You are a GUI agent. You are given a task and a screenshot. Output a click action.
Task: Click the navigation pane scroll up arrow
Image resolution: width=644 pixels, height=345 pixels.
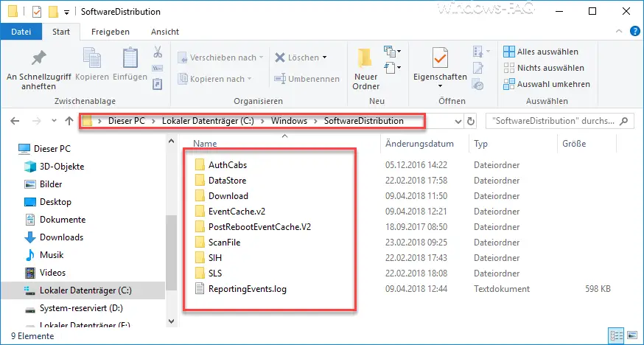tap(172, 142)
